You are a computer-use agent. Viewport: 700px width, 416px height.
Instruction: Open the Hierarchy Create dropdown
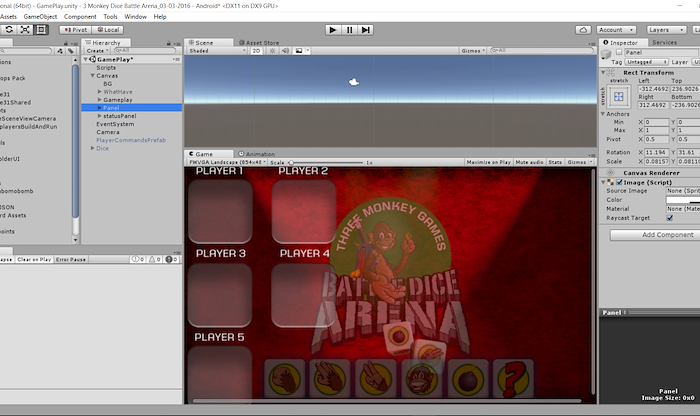97,51
